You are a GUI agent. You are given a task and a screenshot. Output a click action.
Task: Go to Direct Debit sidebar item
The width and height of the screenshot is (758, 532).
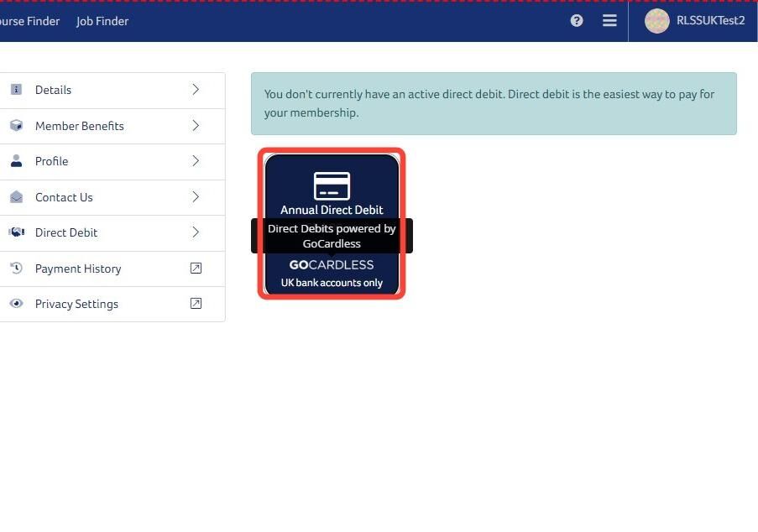(x=112, y=233)
